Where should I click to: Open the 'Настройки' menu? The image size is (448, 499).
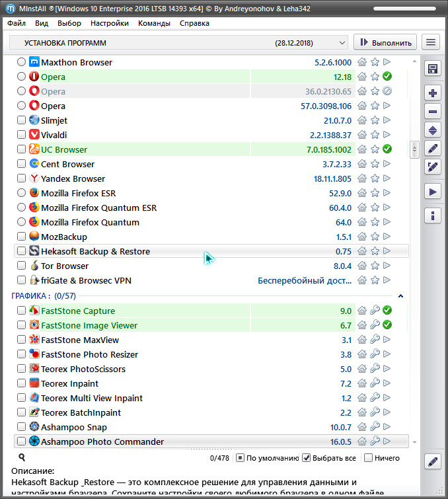pyautogui.click(x=110, y=23)
